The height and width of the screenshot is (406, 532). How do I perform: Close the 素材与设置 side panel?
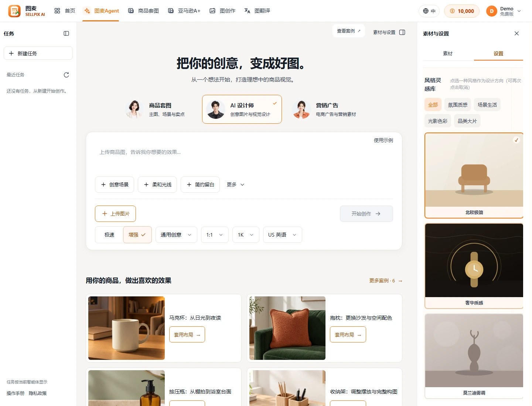tap(516, 34)
